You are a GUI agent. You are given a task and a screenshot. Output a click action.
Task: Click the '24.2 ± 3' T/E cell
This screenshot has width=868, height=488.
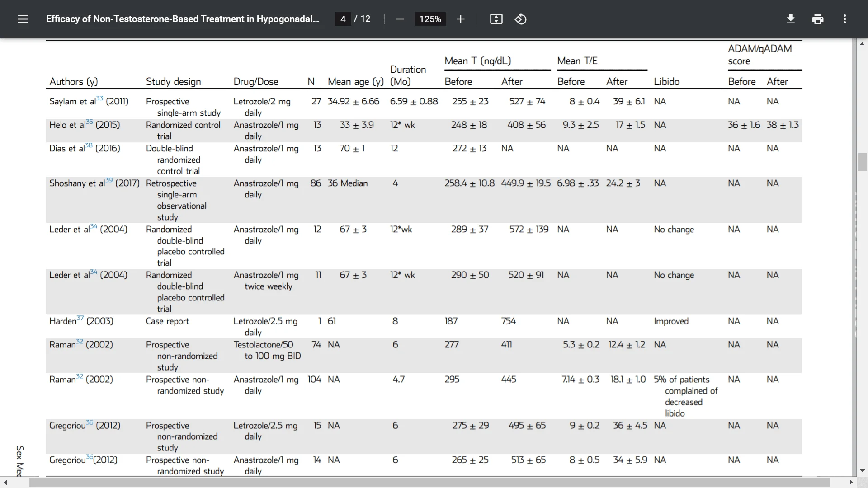pos(623,183)
